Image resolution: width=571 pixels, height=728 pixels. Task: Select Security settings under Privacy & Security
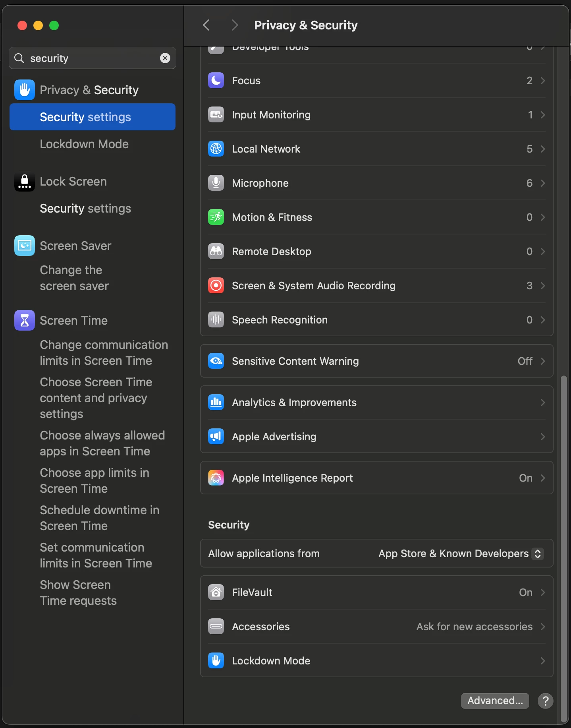93,117
